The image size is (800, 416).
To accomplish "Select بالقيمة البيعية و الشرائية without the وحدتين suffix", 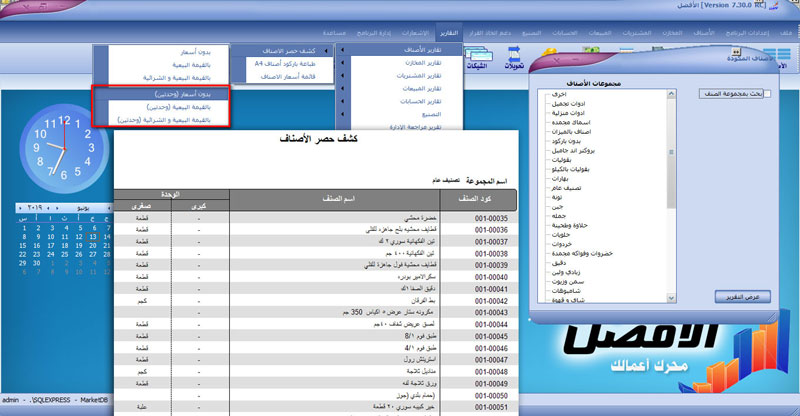I will (177, 78).
